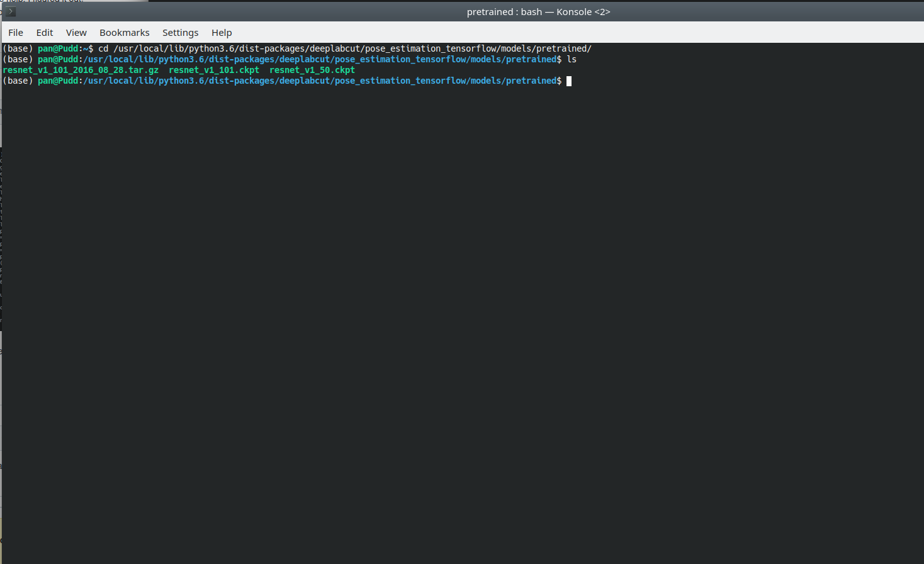Open the Bookmarks menu

[124, 32]
